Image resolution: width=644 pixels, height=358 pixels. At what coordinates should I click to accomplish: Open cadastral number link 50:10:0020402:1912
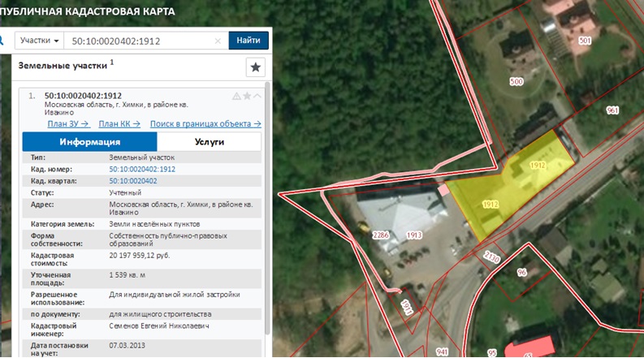[142, 169]
